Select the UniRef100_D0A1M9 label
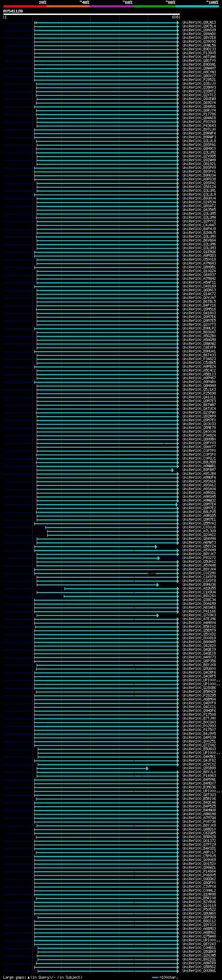The image size is (222, 980). point(199,604)
